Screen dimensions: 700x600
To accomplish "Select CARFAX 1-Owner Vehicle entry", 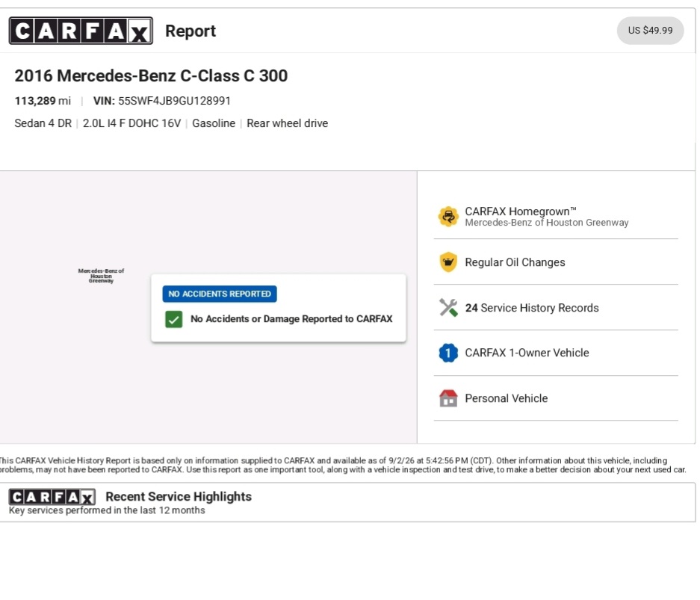I will [556, 353].
